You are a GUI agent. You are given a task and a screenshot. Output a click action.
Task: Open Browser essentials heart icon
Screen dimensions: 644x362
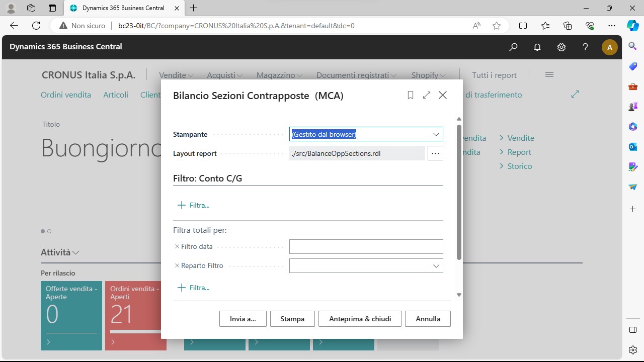click(590, 26)
